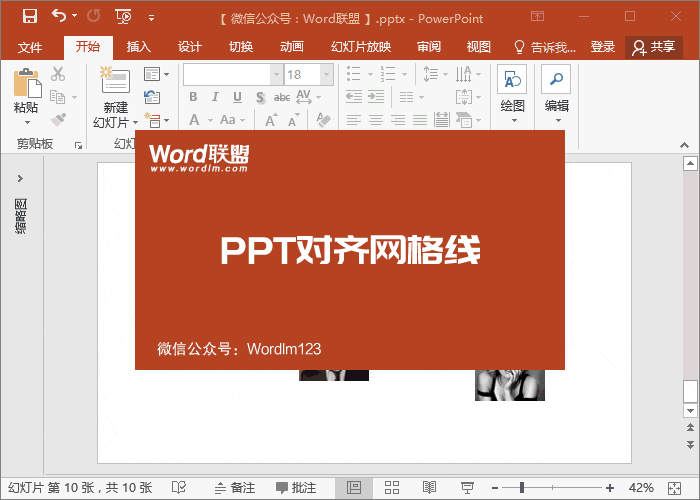Start slideshow from beginning in quick access toolbar
Screen dimensions: 700x500
[123, 17]
